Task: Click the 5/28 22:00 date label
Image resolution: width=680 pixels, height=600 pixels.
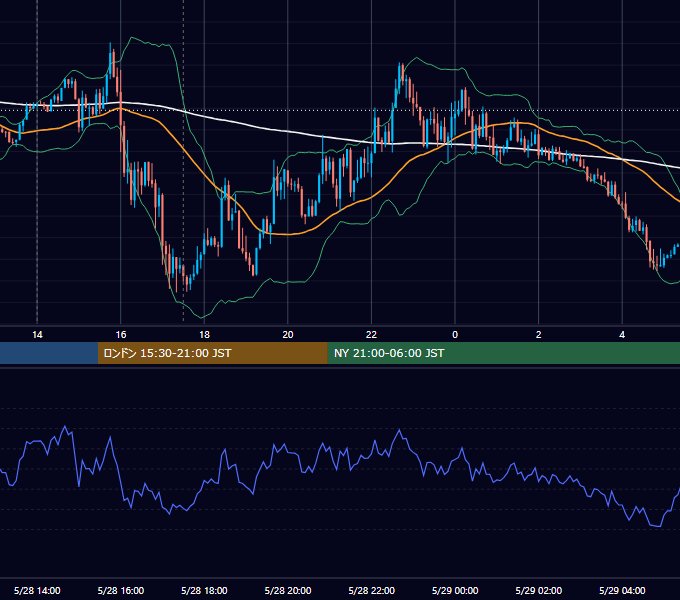Action: pos(372,590)
